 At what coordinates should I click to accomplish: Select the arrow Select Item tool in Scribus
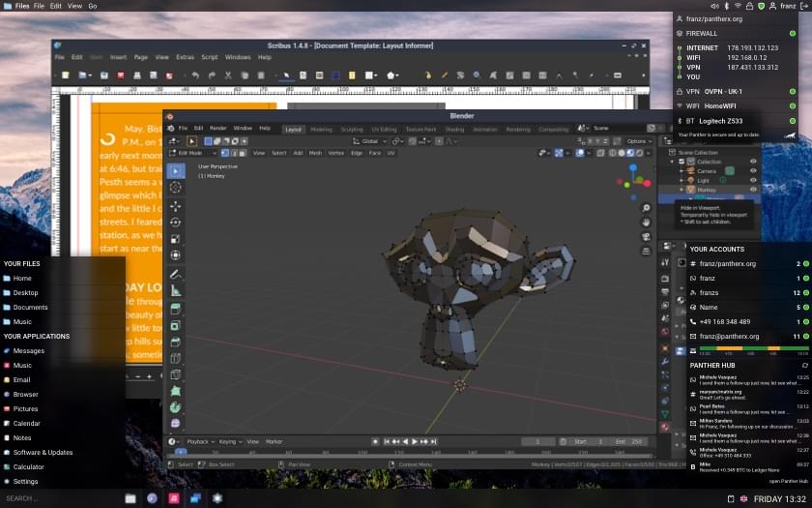[x=286, y=75]
